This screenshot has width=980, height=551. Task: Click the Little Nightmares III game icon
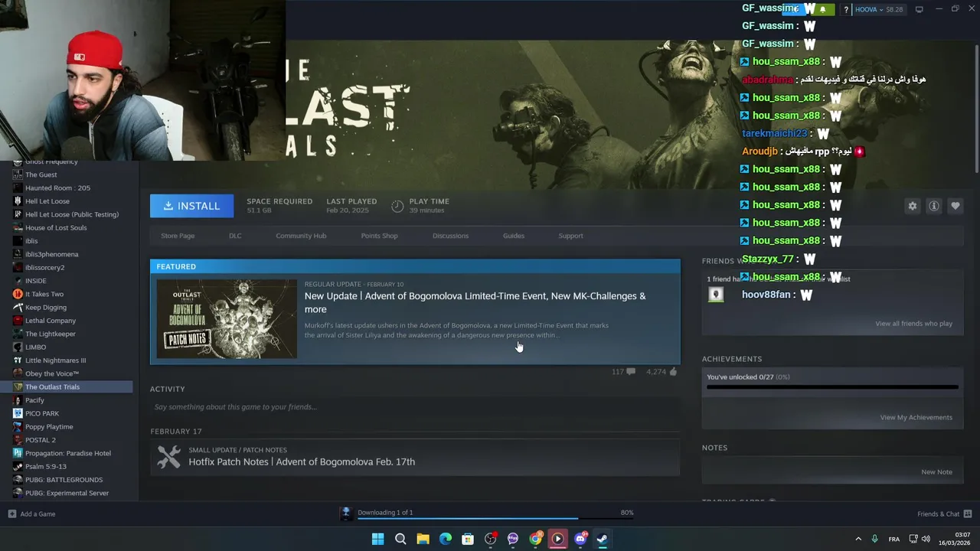pos(18,360)
